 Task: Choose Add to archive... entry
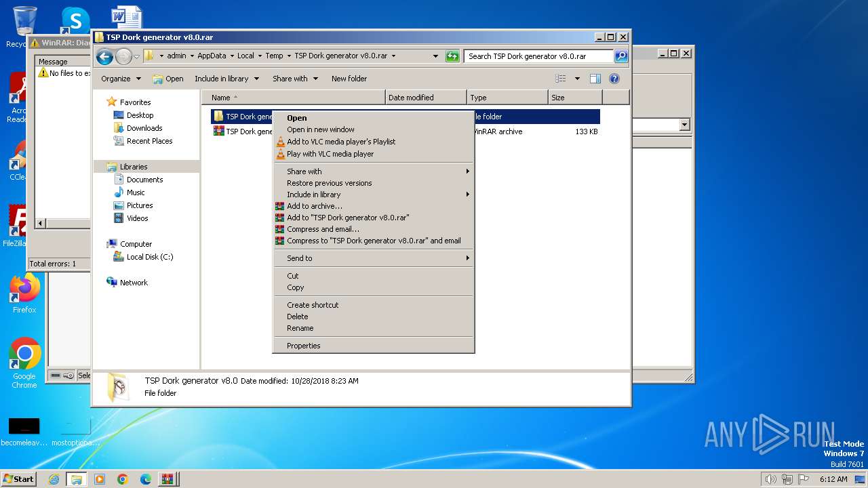[x=373, y=206]
